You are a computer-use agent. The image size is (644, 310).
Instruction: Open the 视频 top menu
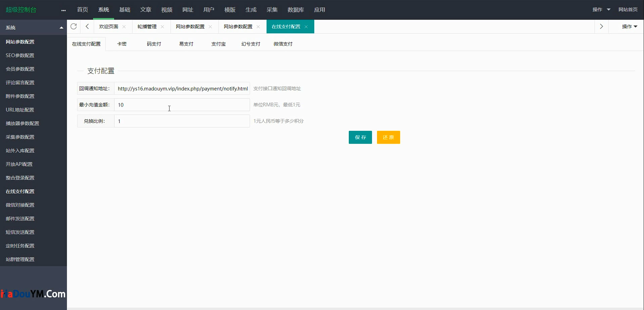[167, 10]
